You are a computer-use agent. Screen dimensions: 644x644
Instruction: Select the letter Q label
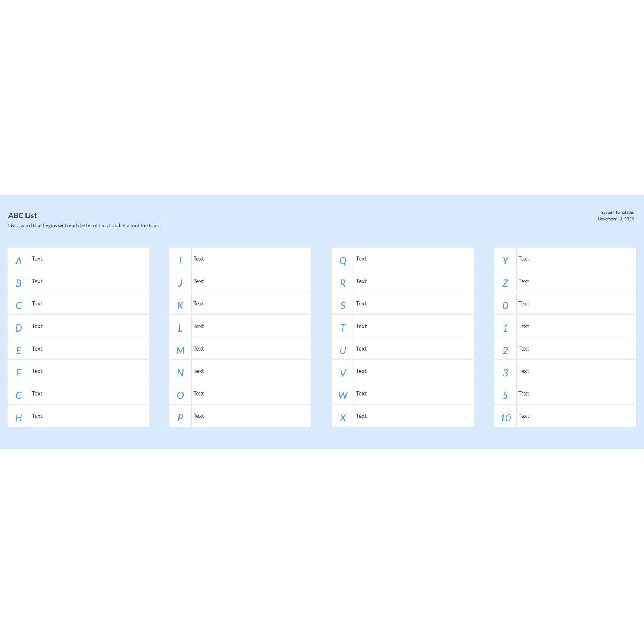[343, 261]
